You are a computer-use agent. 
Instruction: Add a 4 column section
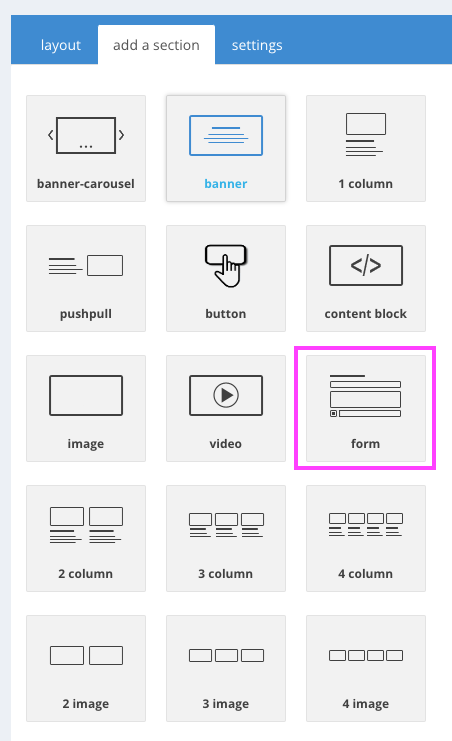pyautogui.click(x=365, y=538)
